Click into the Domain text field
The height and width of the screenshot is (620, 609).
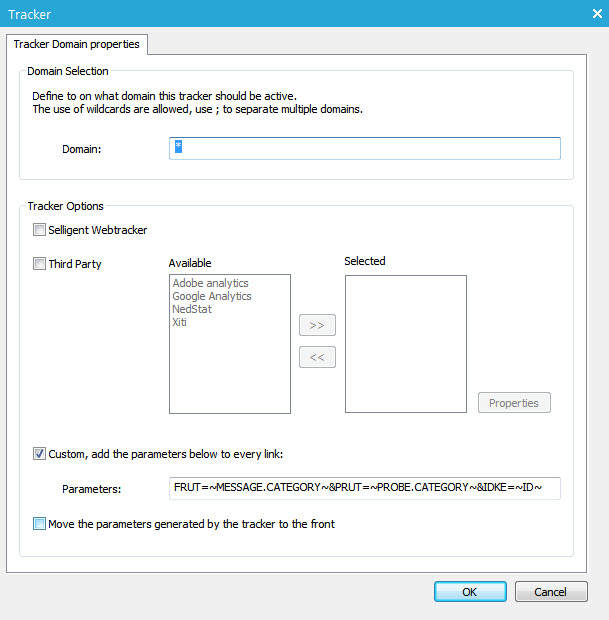(x=365, y=148)
